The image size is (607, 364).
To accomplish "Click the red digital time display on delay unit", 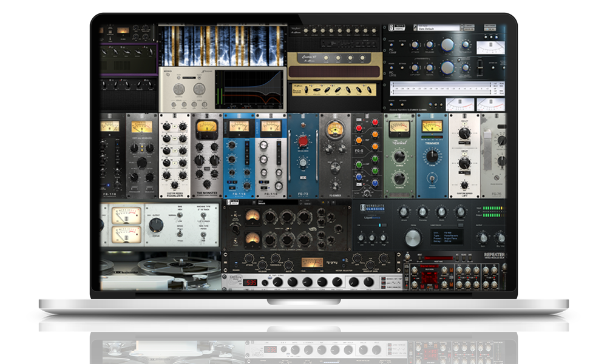I will (250, 283).
